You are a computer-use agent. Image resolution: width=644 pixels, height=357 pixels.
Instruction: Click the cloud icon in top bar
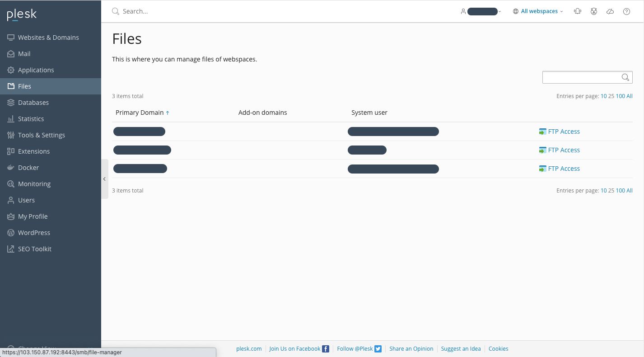[610, 11]
